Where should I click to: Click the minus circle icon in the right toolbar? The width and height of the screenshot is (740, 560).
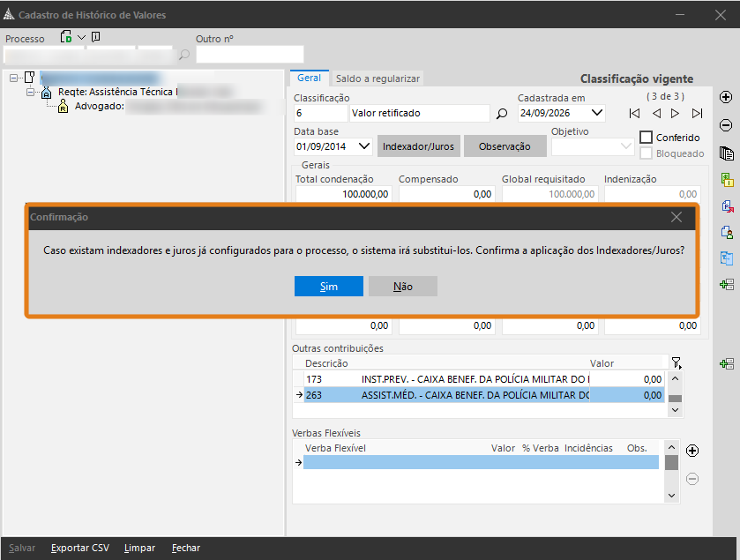click(x=726, y=125)
